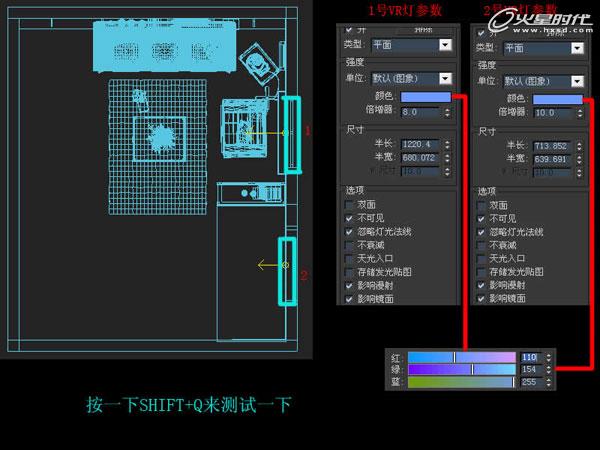This screenshot has height=450, width=600.
Task: Toggle 忽略灯光法线 in light 1 panel
Action: [x=349, y=232]
